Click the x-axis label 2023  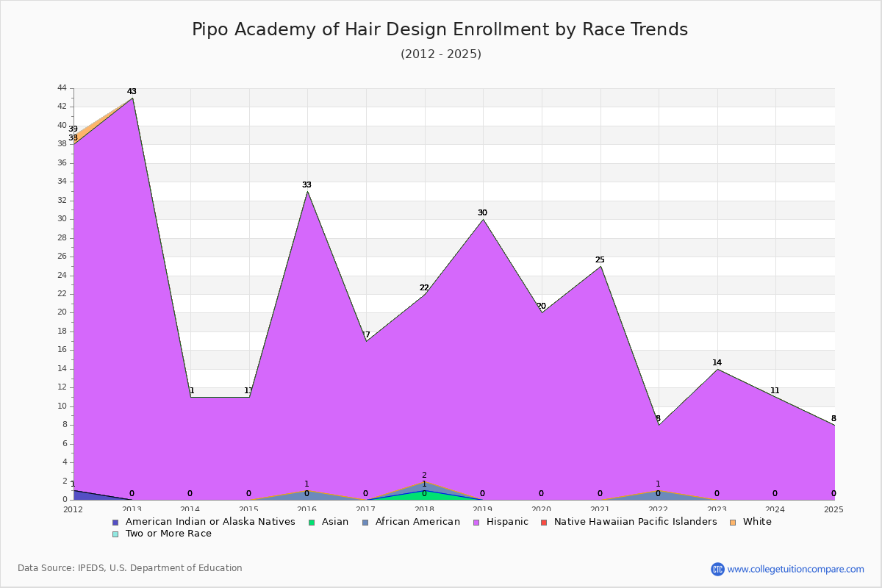(717, 509)
